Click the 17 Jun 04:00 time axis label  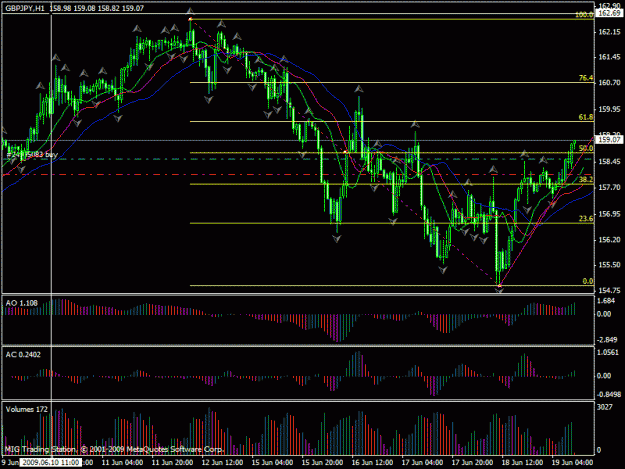(422, 463)
